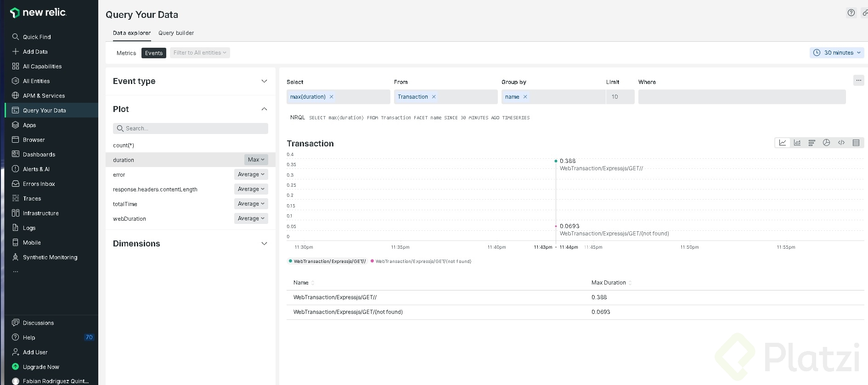Open Alerts & AI

click(51, 169)
